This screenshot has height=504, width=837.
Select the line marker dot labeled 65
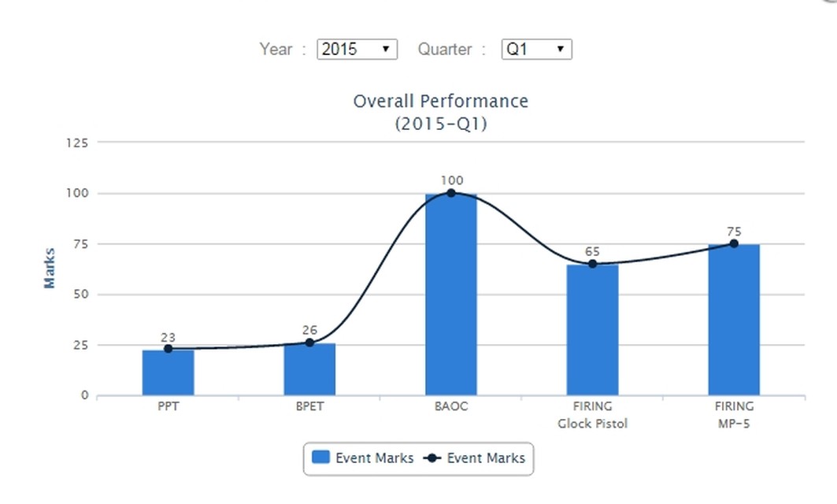tap(592, 264)
